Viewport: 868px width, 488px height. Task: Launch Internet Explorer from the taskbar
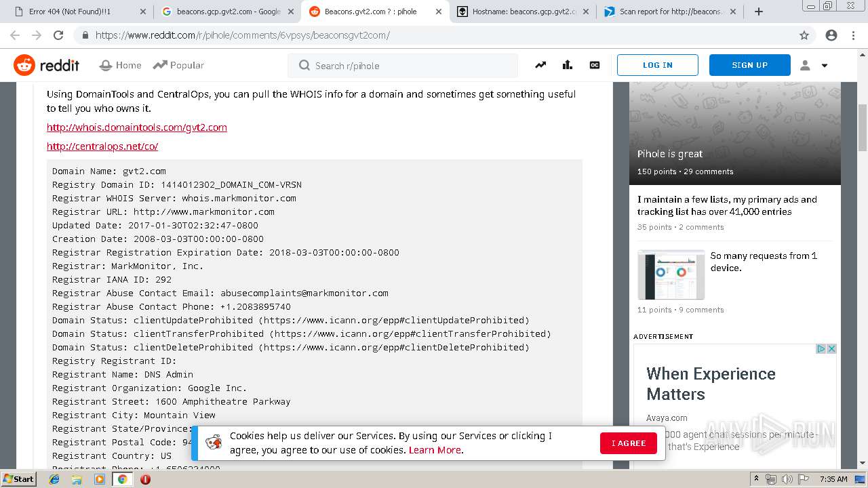pos(55,479)
